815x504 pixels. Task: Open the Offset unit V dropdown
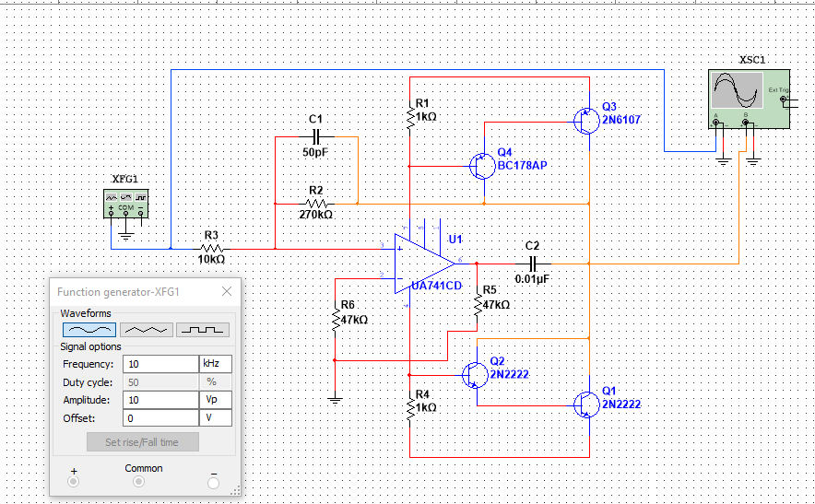coord(215,417)
